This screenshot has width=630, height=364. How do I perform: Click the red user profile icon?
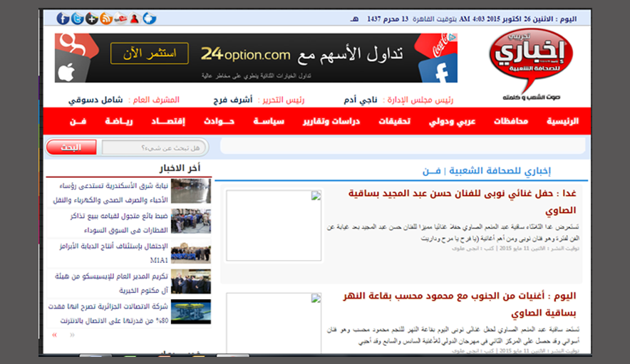(x=135, y=19)
